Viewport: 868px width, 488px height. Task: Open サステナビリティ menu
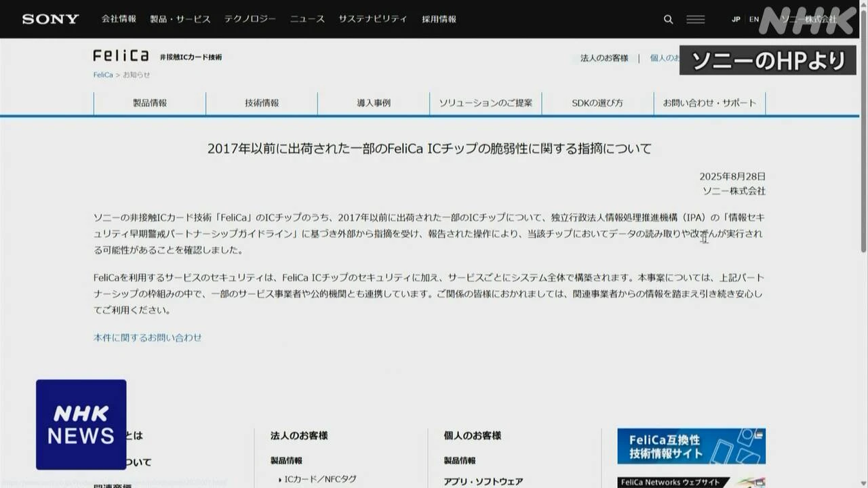373,19
